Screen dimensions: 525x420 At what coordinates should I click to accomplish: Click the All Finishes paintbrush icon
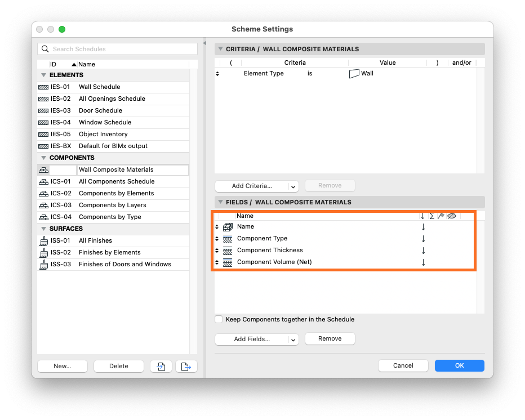click(x=43, y=240)
